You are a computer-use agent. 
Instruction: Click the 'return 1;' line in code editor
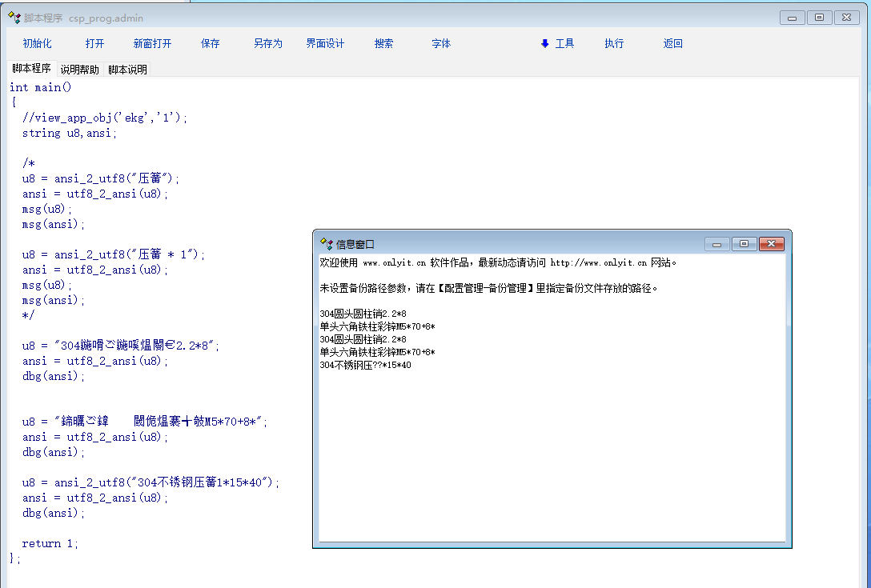coord(50,543)
